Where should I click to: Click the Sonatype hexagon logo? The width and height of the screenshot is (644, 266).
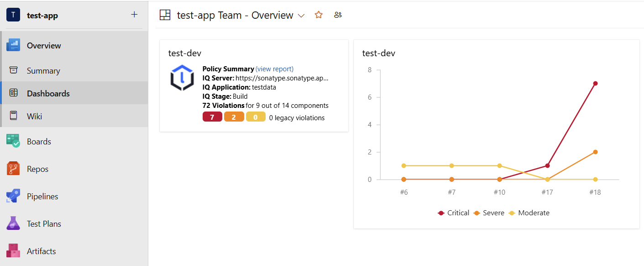[182, 78]
